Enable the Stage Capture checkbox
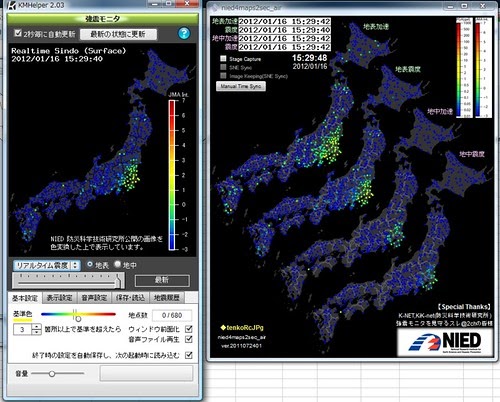500x402 pixels. 223,59
